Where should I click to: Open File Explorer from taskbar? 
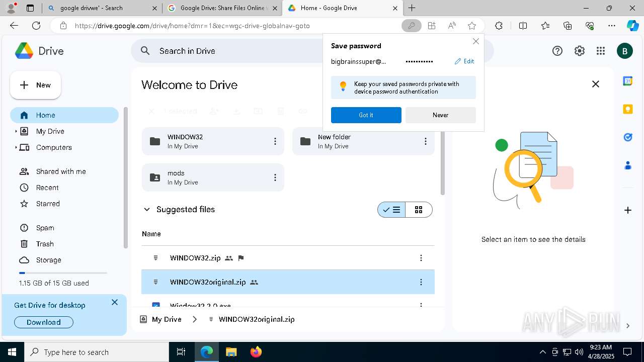(231, 352)
